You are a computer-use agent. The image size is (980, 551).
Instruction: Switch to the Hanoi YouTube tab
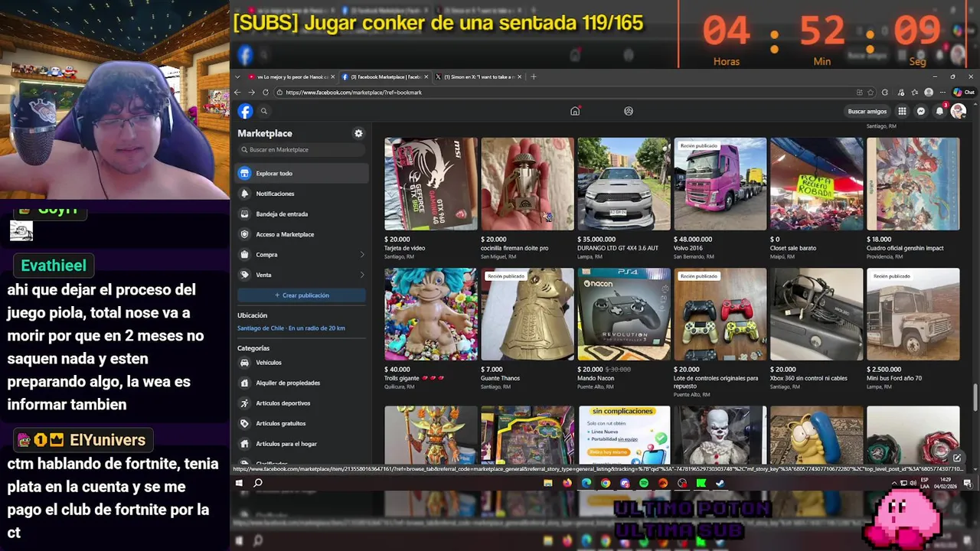click(292, 77)
